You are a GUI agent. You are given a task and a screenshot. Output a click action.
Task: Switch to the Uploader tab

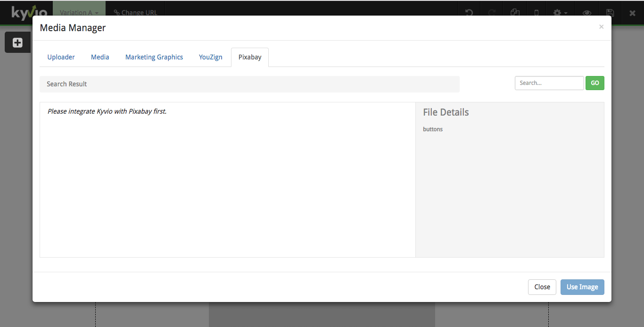[61, 57]
